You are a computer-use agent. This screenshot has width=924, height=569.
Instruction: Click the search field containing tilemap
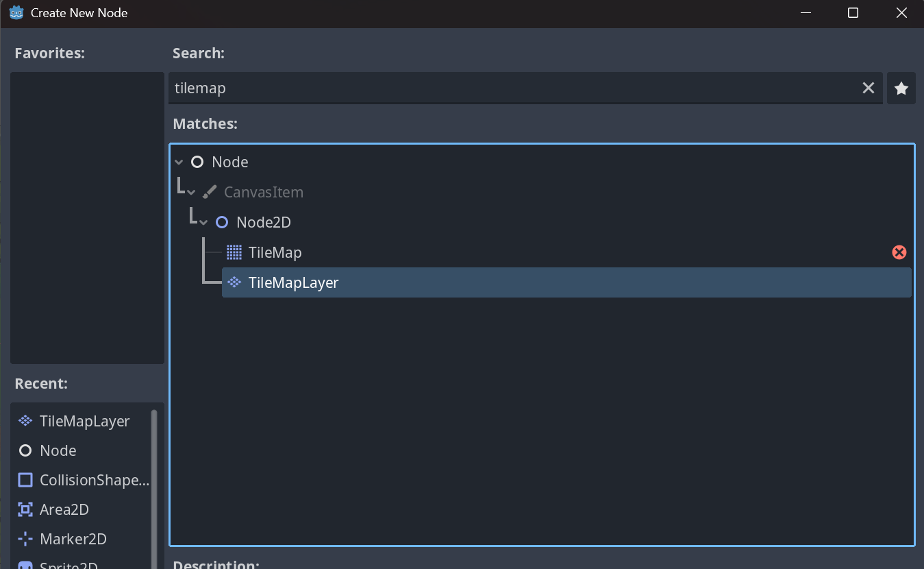[514, 88]
